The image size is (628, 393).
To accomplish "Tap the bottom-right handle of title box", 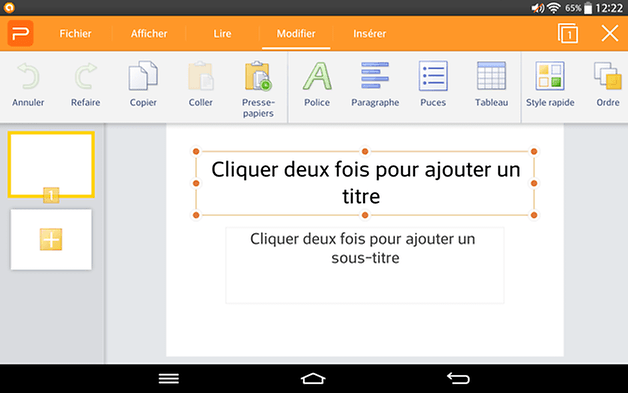I will pyautogui.click(x=534, y=215).
